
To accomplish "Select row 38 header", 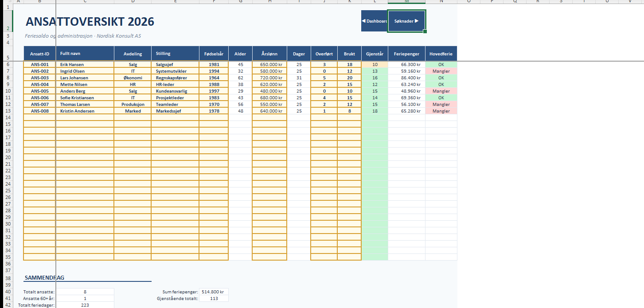I will pyautogui.click(x=8, y=278).
